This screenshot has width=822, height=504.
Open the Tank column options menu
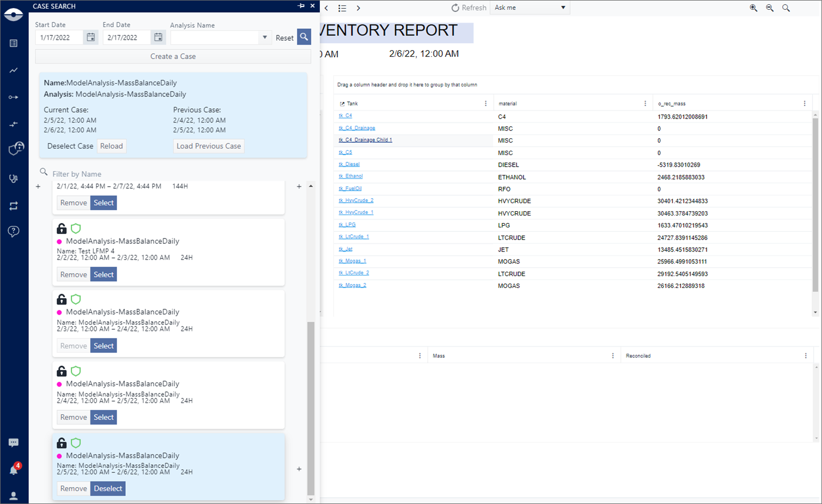pyautogui.click(x=486, y=103)
